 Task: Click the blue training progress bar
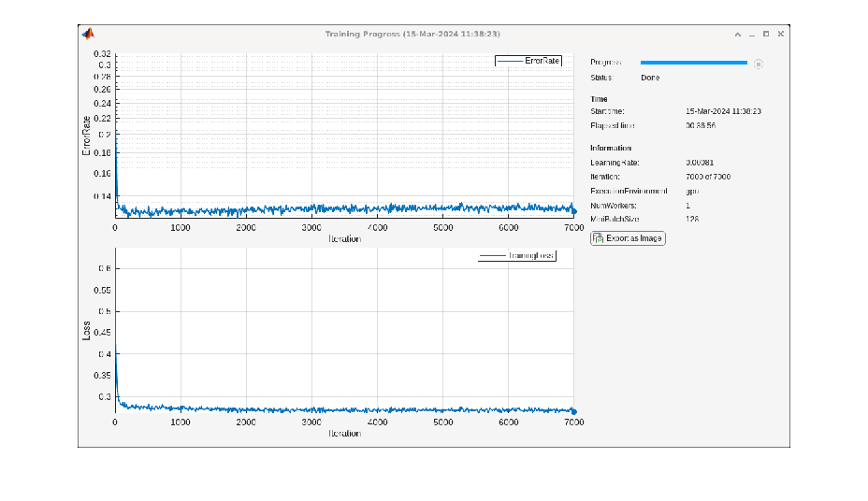693,63
